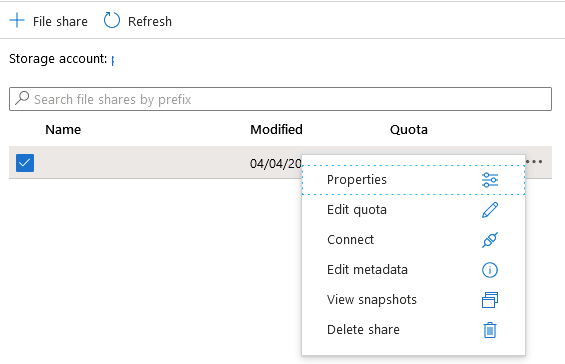Open the Storage account link

tap(113, 60)
